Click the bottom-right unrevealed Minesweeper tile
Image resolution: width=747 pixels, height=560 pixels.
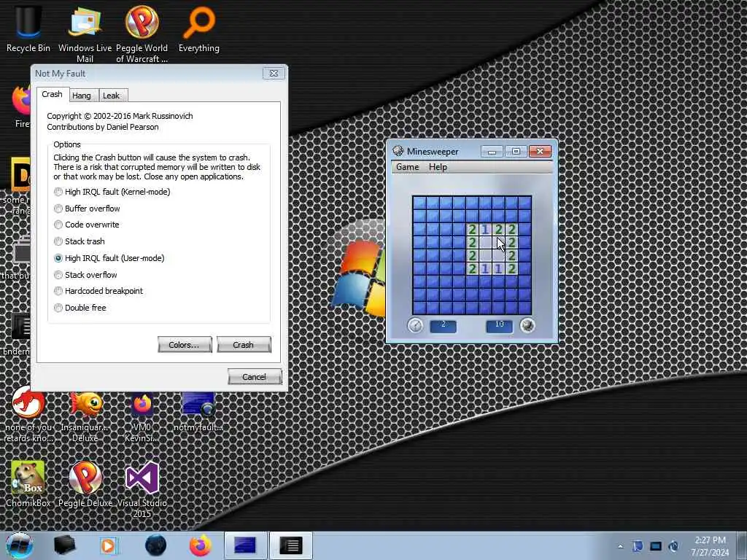[x=525, y=308]
